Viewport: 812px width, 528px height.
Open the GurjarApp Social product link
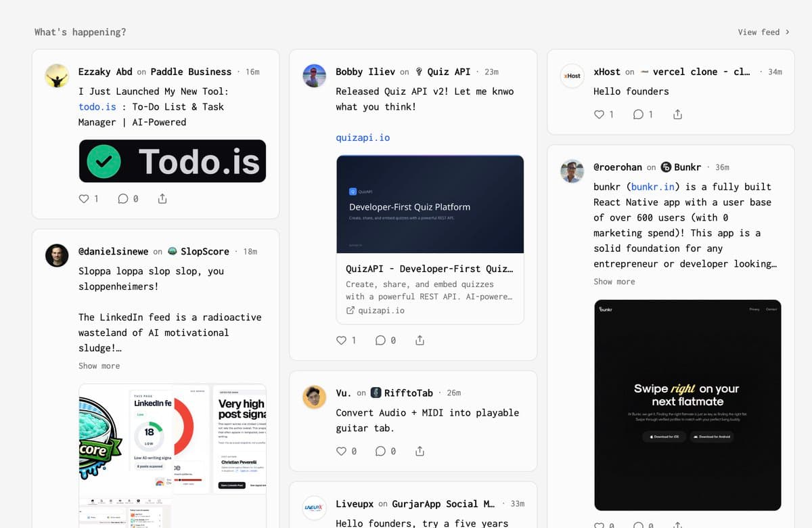[x=443, y=504]
